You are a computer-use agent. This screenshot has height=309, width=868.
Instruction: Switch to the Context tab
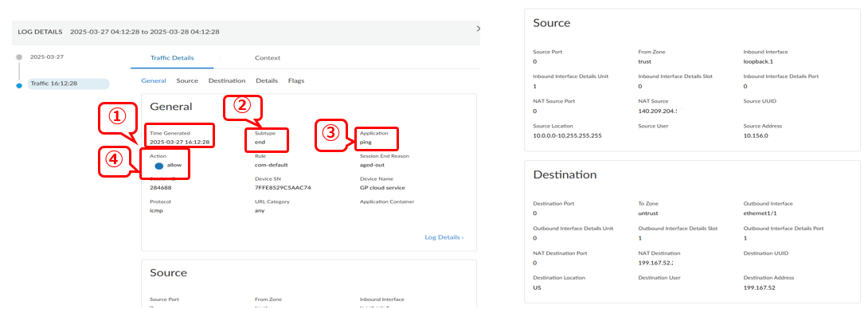pyautogui.click(x=268, y=57)
